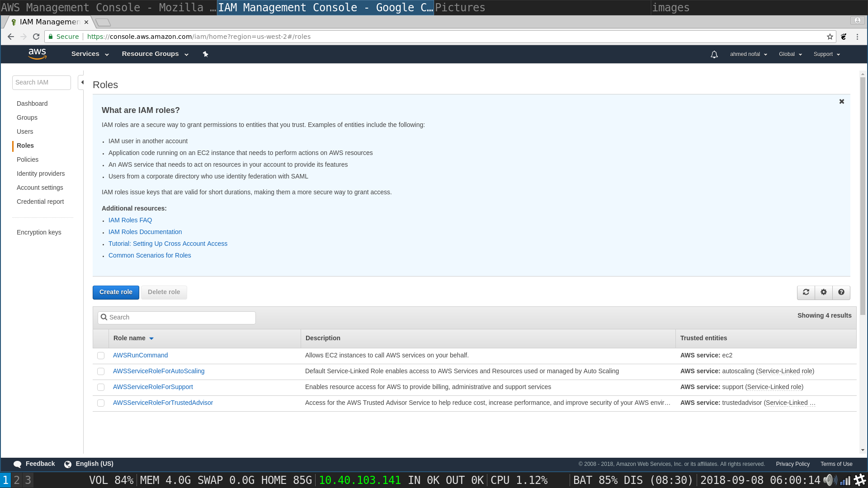
Task: Open table settings gear icon
Action: [823, 292]
